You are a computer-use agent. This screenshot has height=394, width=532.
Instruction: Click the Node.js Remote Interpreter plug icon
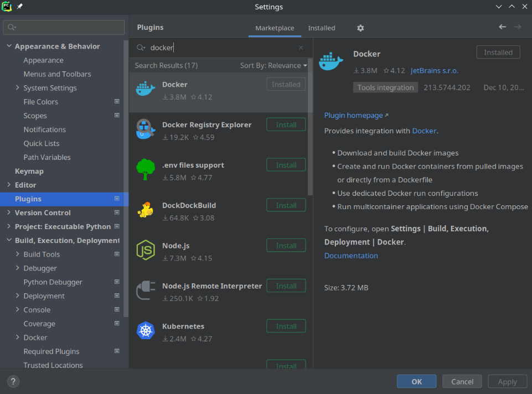click(x=146, y=291)
